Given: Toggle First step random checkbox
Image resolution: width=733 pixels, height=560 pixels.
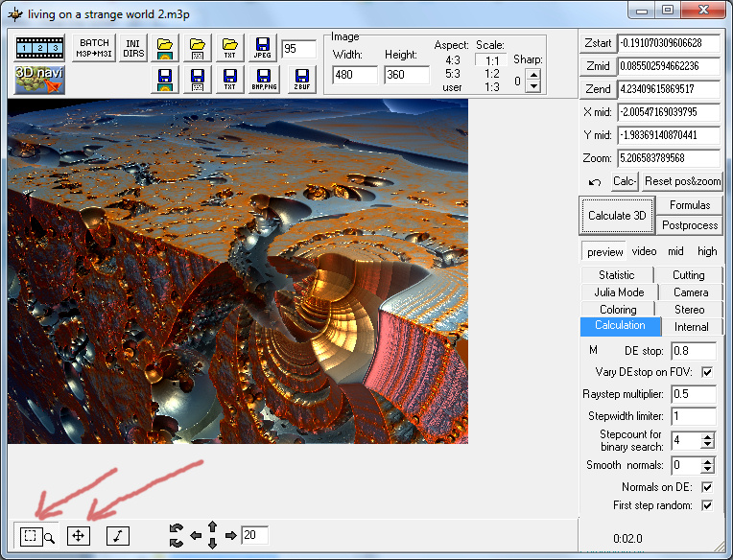Looking at the screenshot, I should point(707,505).
